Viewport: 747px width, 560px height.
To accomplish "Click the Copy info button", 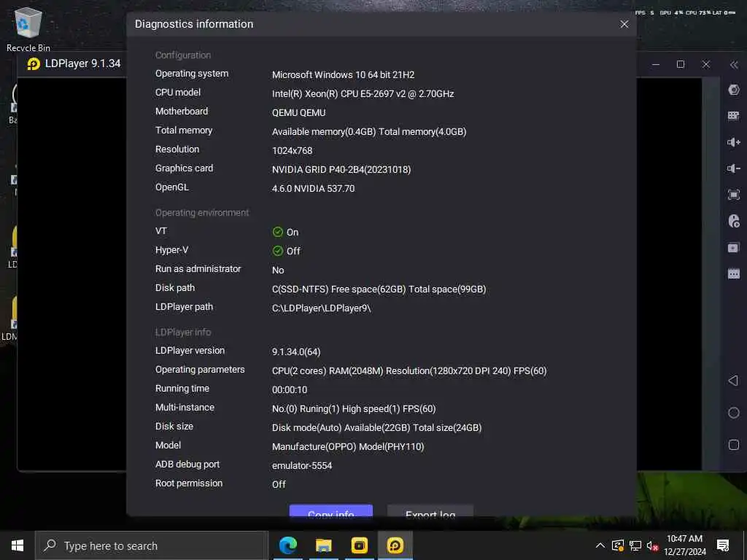I will 331,510.
